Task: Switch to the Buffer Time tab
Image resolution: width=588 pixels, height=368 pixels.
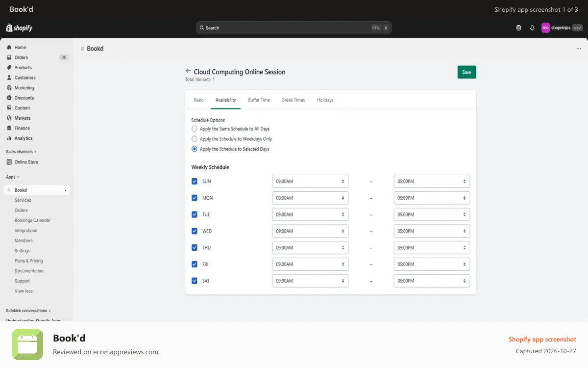Action: pos(259,100)
